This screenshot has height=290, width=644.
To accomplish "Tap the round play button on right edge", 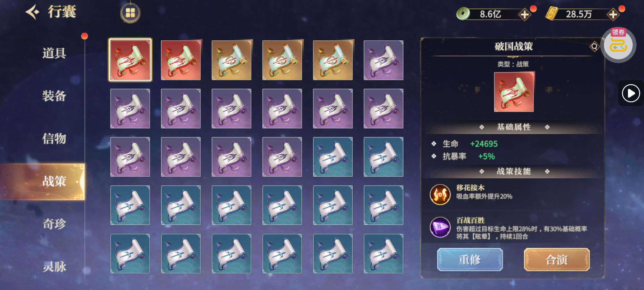I will [631, 93].
